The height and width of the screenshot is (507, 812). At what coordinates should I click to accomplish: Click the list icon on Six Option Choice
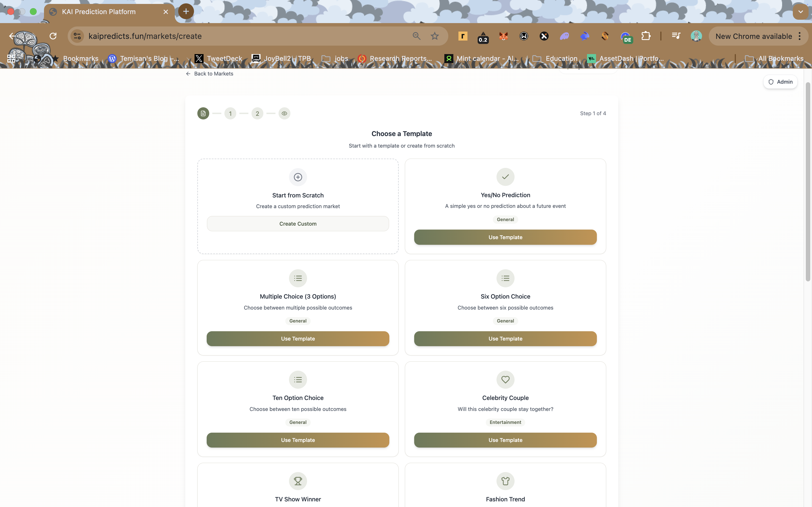coord(505,278)
